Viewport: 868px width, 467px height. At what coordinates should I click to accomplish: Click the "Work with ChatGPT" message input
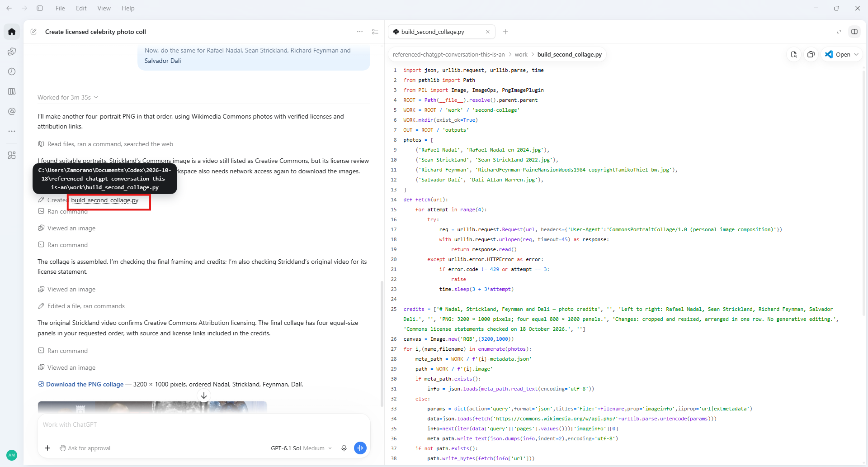click(204, 424)
